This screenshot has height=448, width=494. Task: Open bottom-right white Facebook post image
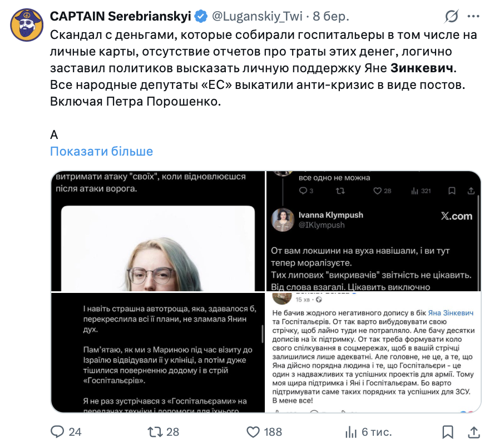point(374,354)
